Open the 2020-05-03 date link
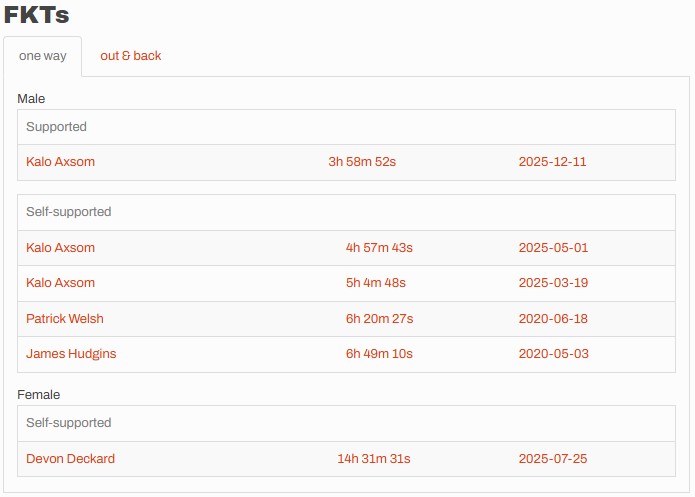The height and width of the screenshot is (497, 695). pyautogui.click(x=553, y=354)
